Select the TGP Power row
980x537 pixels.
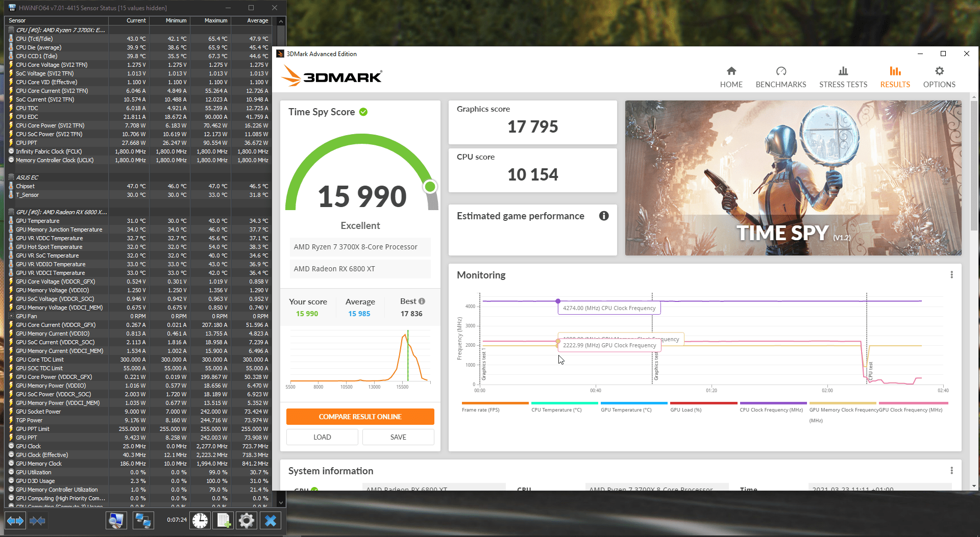(138, 420)
